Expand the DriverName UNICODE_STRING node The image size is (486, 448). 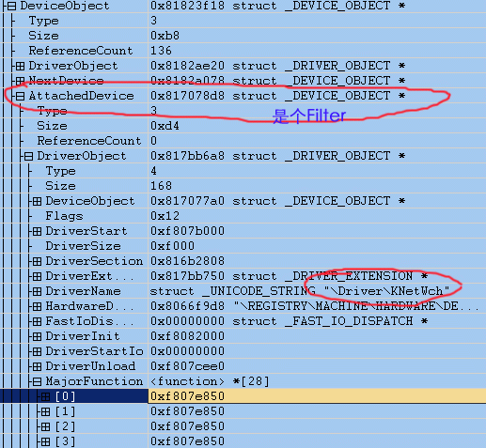(x=37, y=291)
